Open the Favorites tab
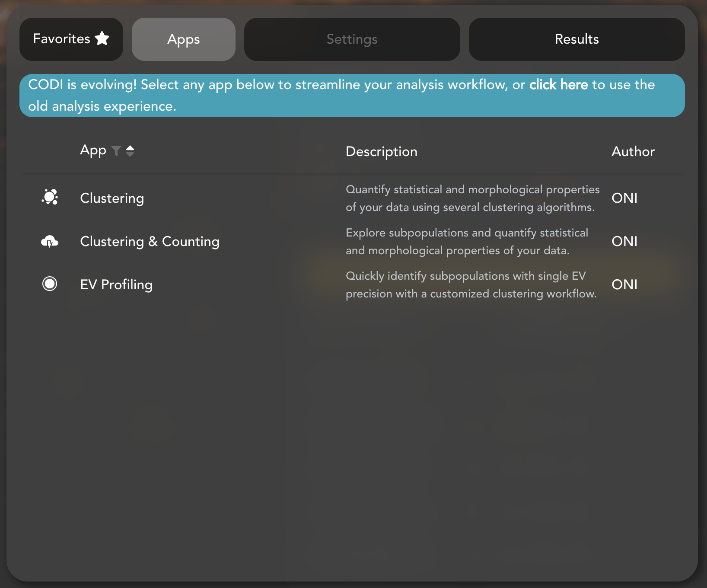 pos(71,39)
